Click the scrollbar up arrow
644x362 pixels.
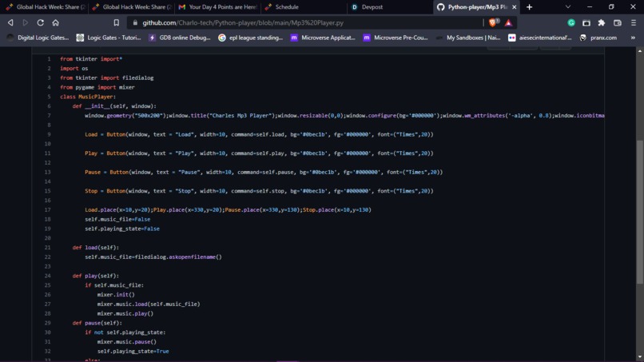[x=639, y=51]
